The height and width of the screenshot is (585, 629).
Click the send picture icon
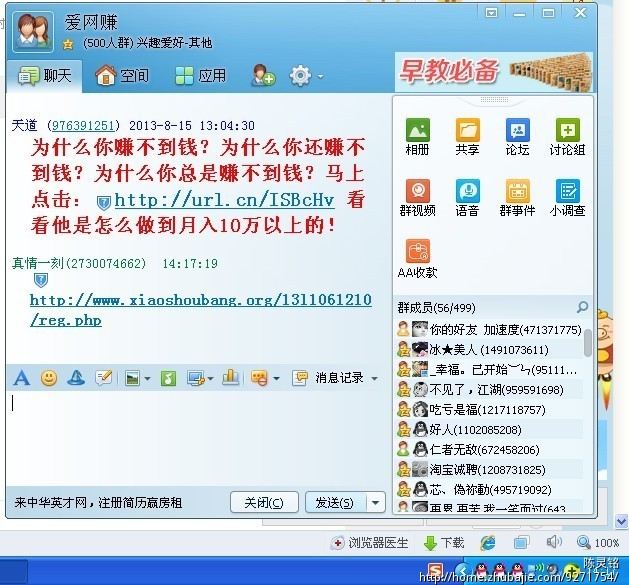(132, 378)
